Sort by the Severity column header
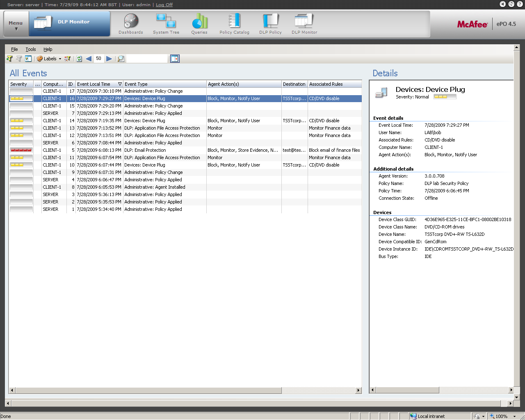 tap(21, 84)
